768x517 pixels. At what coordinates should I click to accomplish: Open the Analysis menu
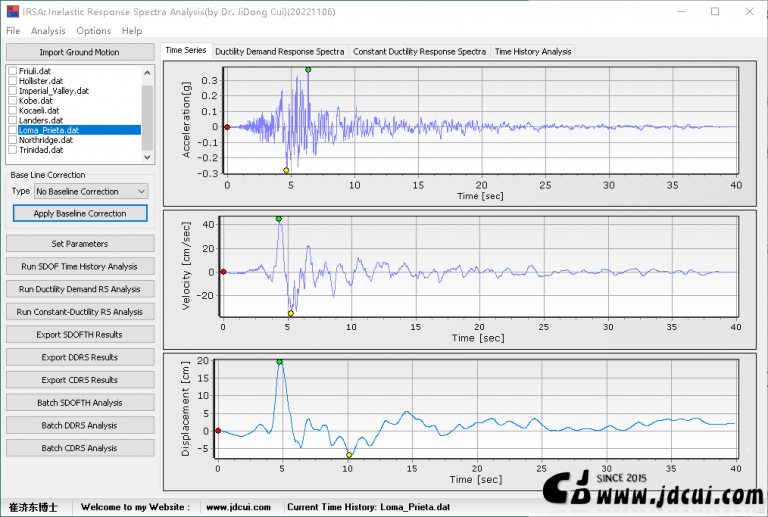[x=48, y=31]
